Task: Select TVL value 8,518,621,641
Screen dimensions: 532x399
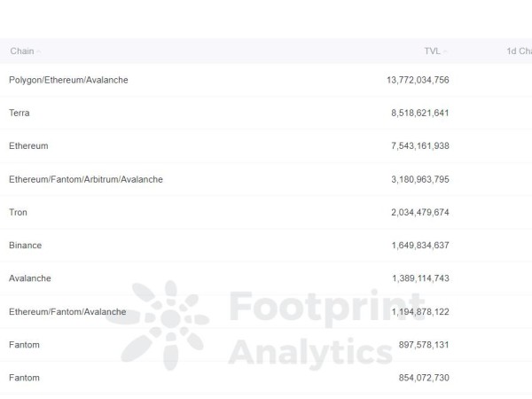Action: point(420,113)
